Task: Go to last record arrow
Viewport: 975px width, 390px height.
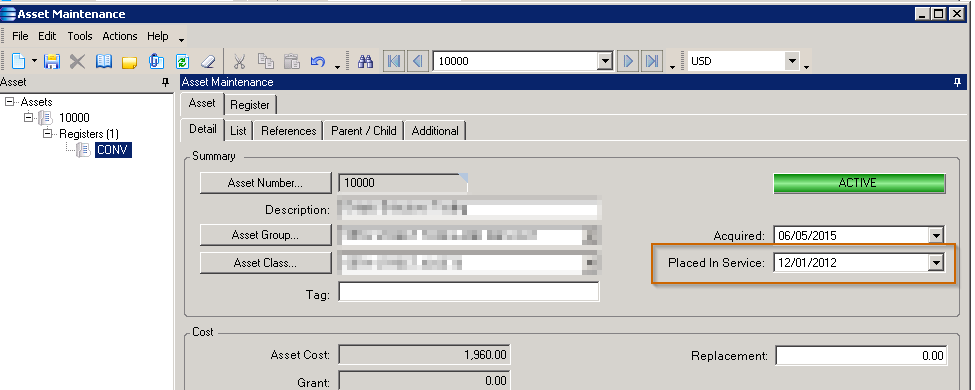Action: coord(651,61)
